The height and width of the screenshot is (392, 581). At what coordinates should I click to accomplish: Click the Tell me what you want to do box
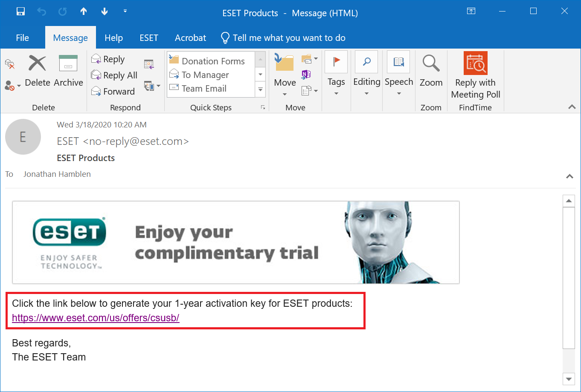coord(283,38)
